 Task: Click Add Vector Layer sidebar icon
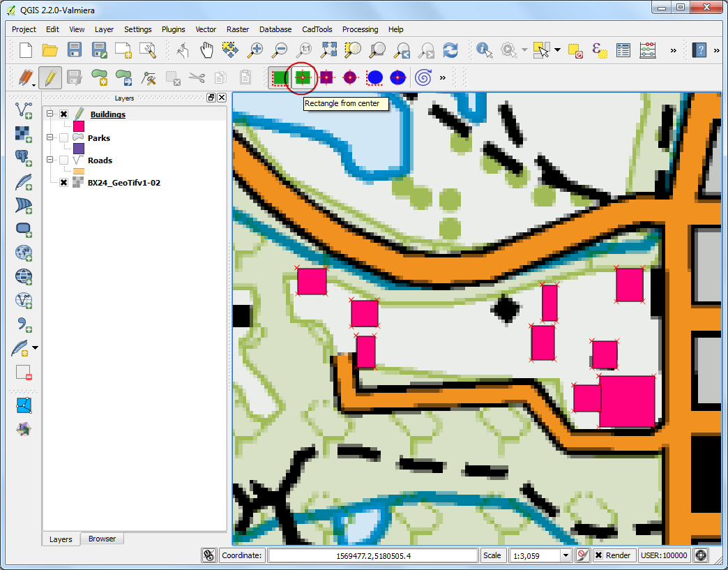tap(24, 110)
